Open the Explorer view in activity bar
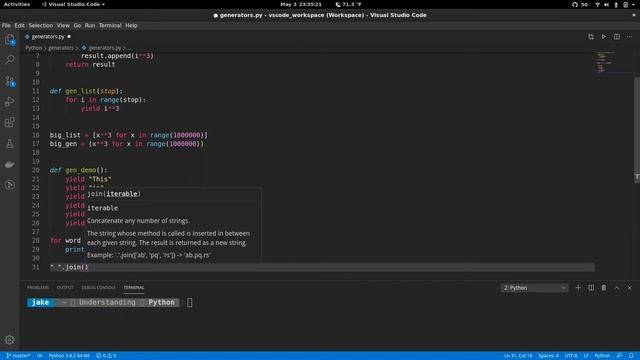The image size is (640, 360). tap(9, 40)
